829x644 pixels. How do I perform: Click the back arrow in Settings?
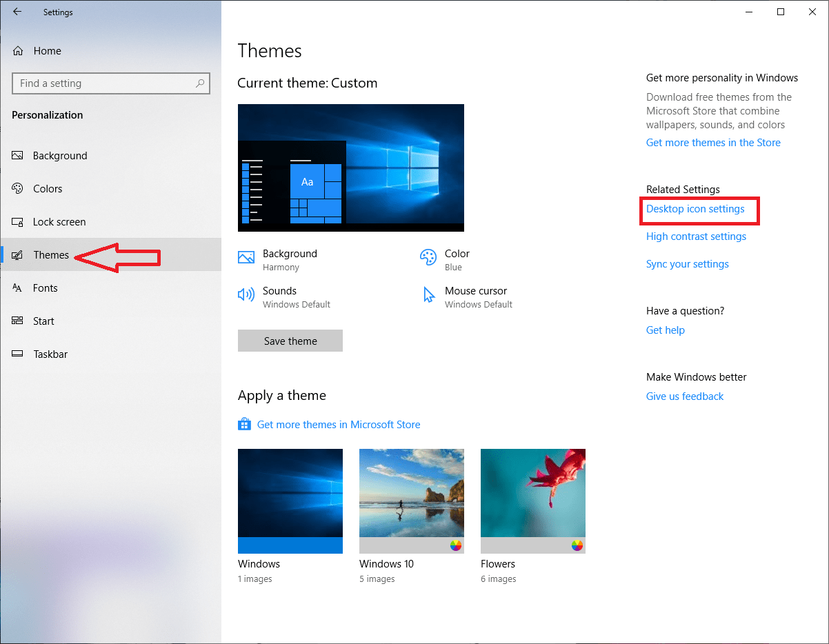(x=17, y=12)
